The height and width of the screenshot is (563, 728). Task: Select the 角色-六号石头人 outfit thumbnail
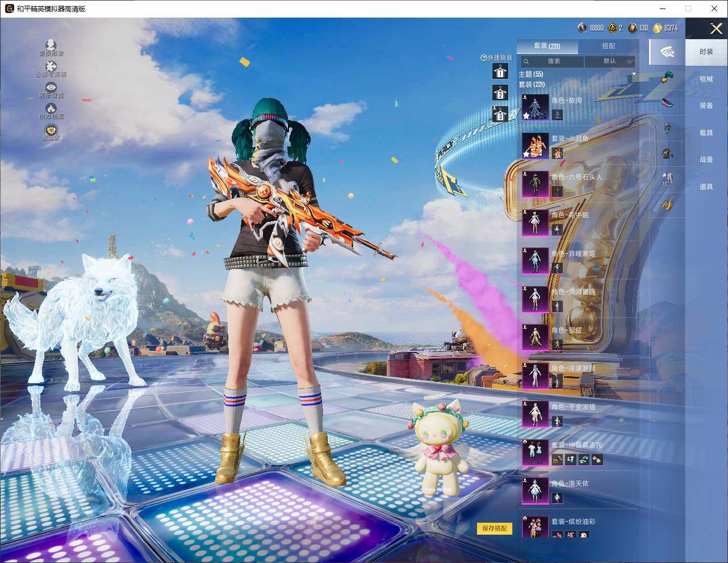coord(535,184)
